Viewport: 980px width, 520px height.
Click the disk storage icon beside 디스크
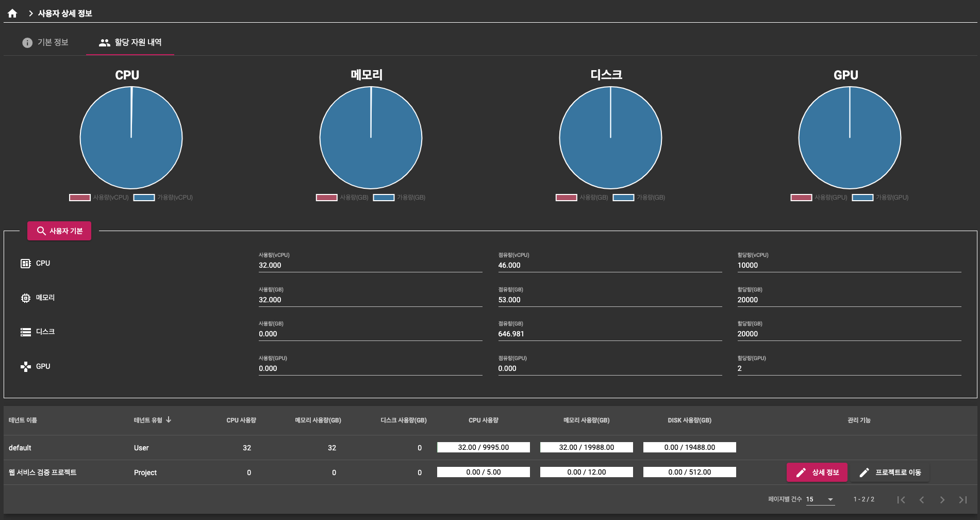pyautogui.click(x=25, y=332)
